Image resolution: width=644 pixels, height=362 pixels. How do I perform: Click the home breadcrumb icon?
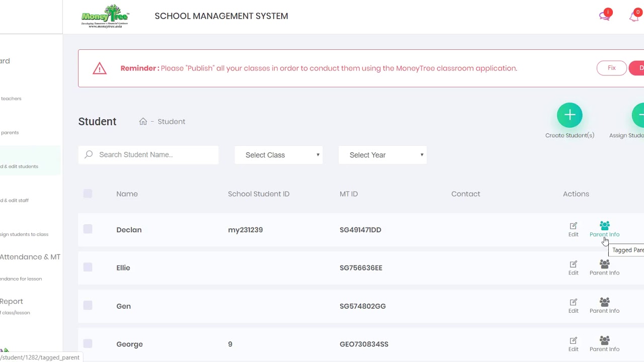coord(143,121)
